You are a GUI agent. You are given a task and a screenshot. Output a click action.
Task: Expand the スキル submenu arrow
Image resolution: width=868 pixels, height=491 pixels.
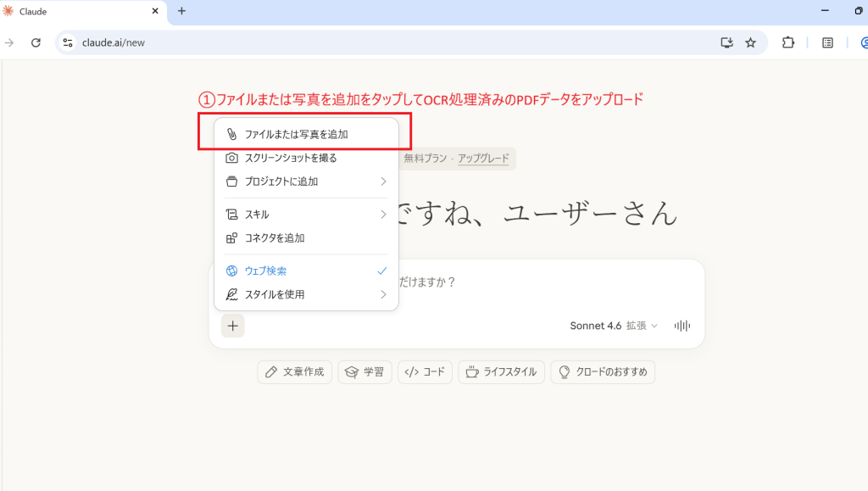click(383, 215)
